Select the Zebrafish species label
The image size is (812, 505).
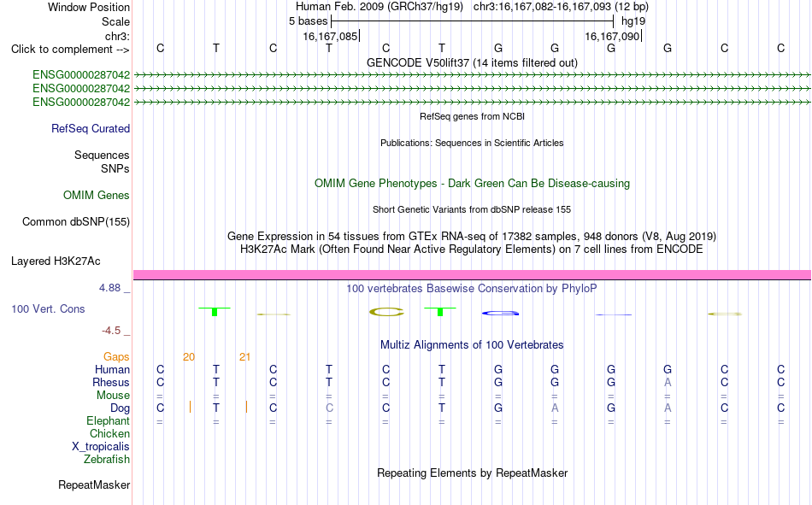[x=107, y=460]
